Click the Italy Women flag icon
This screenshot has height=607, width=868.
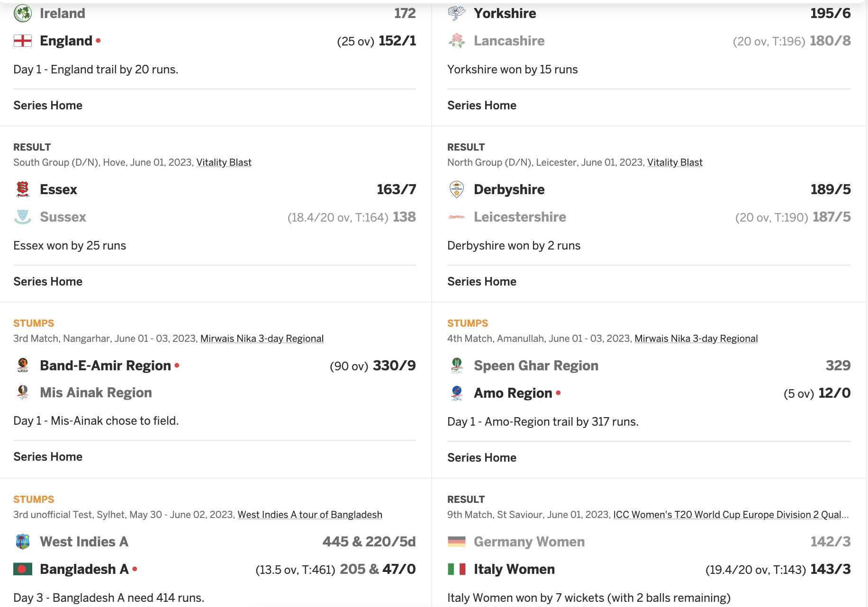point(457,569)
